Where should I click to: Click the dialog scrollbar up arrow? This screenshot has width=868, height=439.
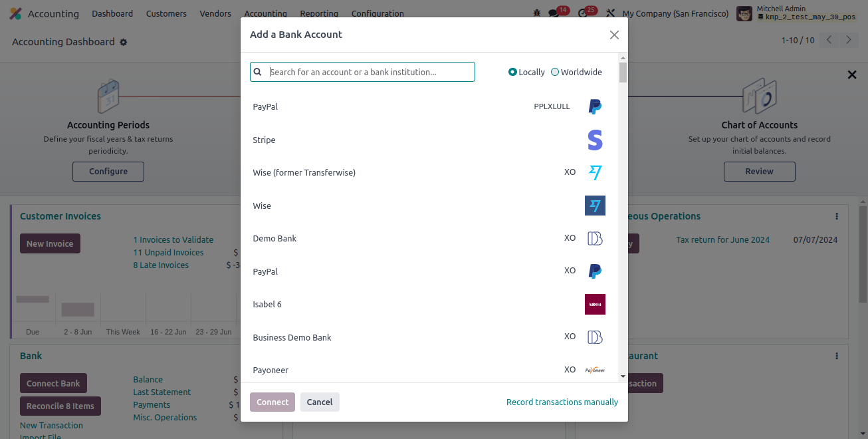pos(623,58)
